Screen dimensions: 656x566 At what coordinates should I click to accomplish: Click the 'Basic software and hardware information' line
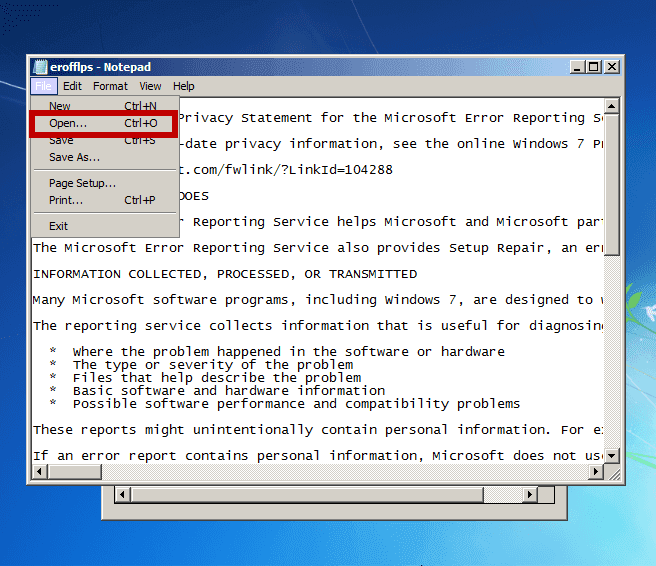(229, 391)
